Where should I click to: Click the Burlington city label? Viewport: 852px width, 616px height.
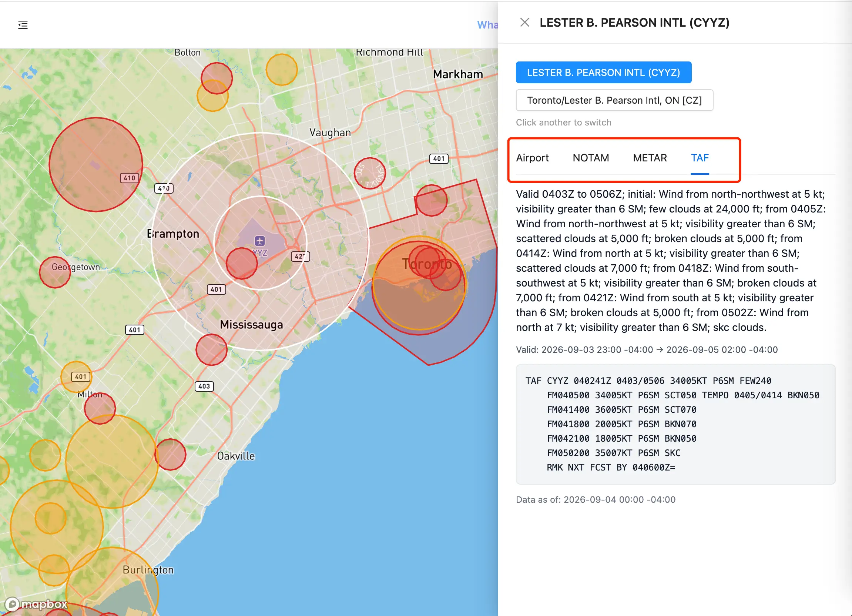coord(148,570)
